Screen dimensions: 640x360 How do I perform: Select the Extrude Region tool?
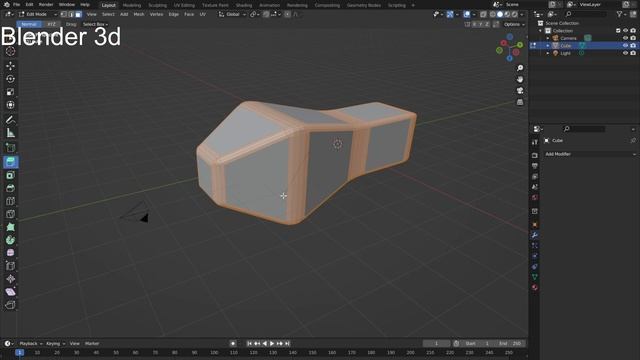pyautogui.click(x=11, y=162)
